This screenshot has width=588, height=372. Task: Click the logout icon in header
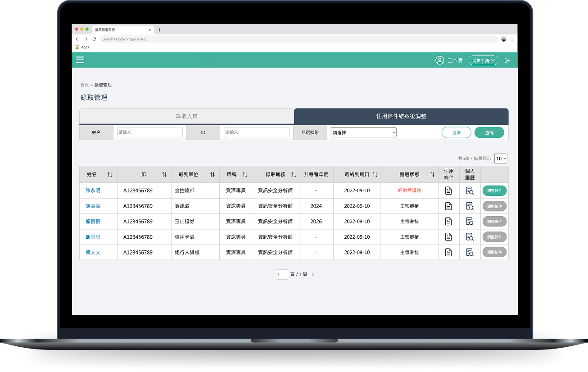pos(507,60)
